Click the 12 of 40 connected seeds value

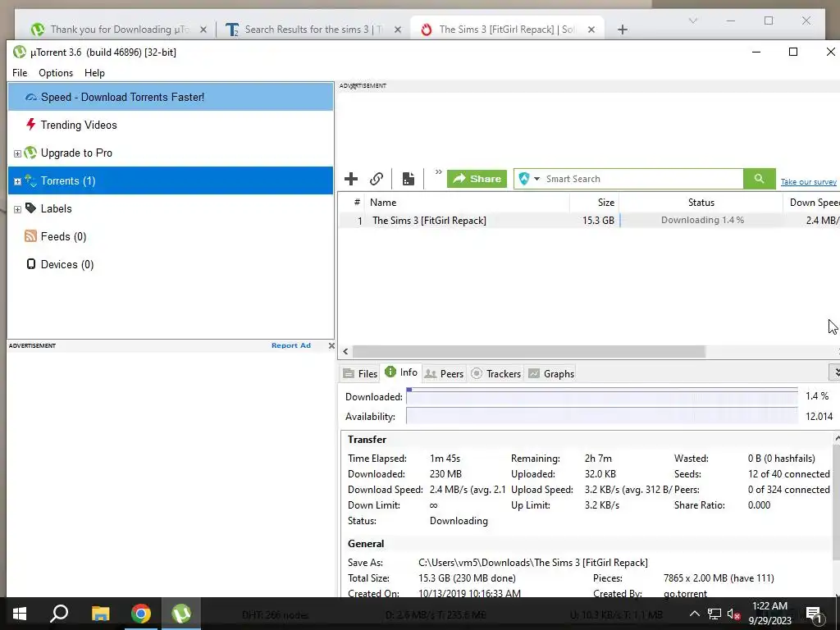788,474
